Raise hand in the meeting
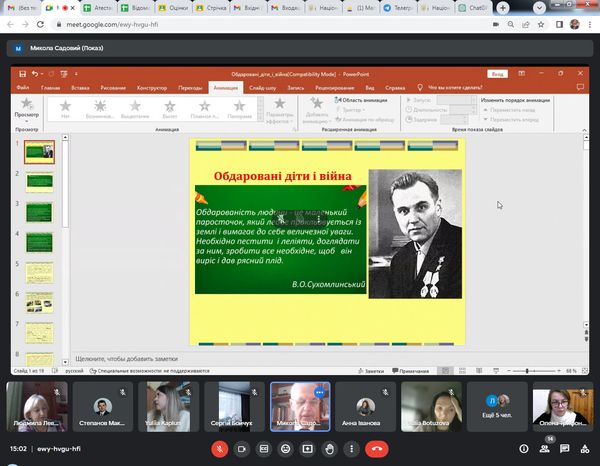Viewport: 600px width, 466px height. (329, 450)
